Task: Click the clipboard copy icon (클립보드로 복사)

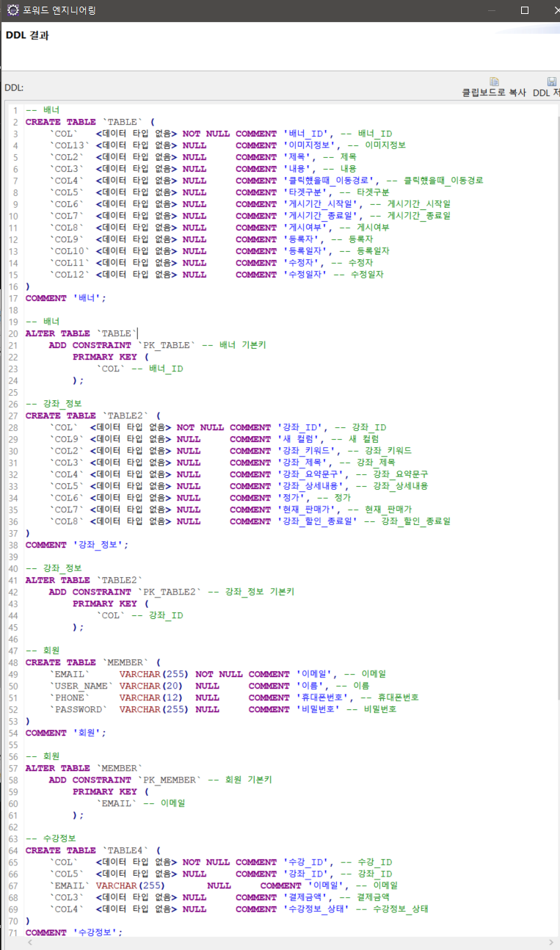Action: pyautogui.click(x=495, y=81)
